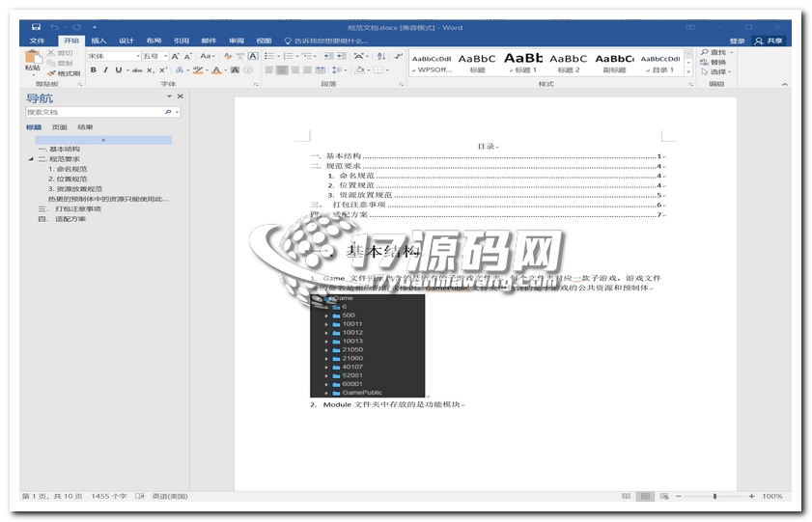Click the Replace (替换) icon

click(x=704, y=62)
